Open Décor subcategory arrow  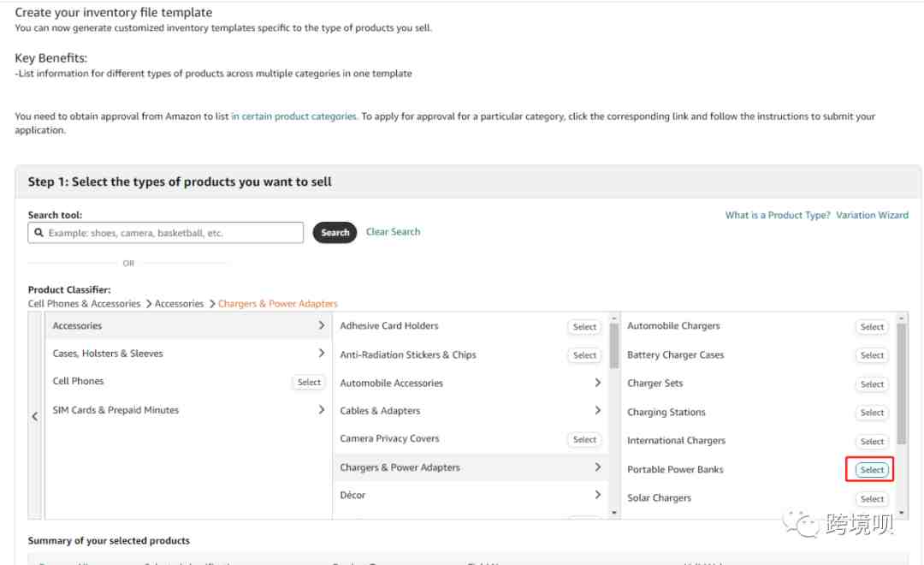pyautogui.click(x=597, y=495)
